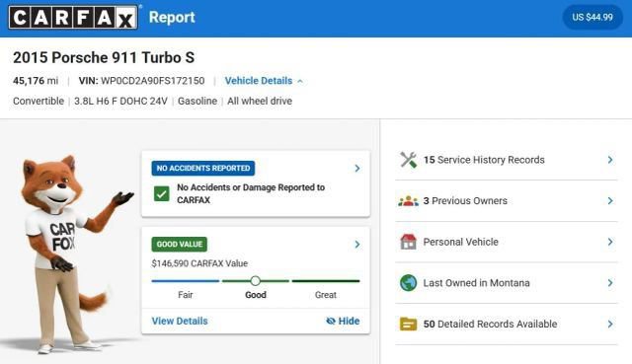The width and height of the screenshot is (632, 364).
Task: Click the folder icon for Detailed Records
Action: [408, 325]
